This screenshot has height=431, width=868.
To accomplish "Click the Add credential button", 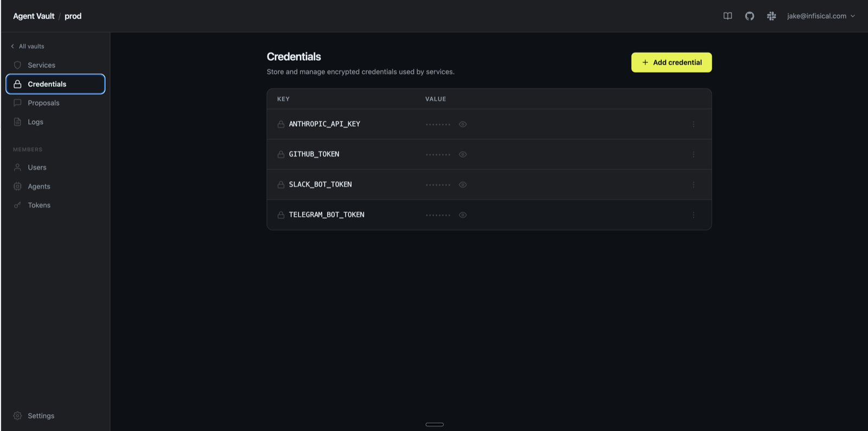I will pyautogui.click(x=672, y=62).
